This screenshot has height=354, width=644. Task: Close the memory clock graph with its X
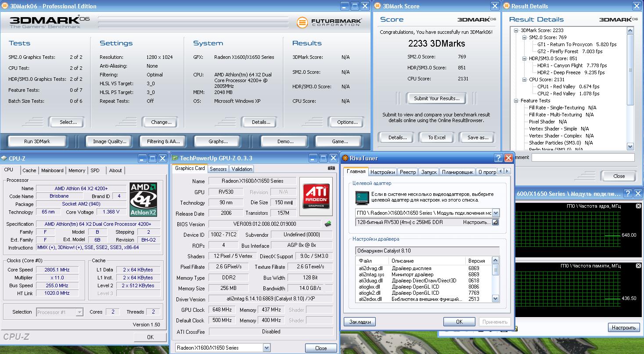coord(638,266)
